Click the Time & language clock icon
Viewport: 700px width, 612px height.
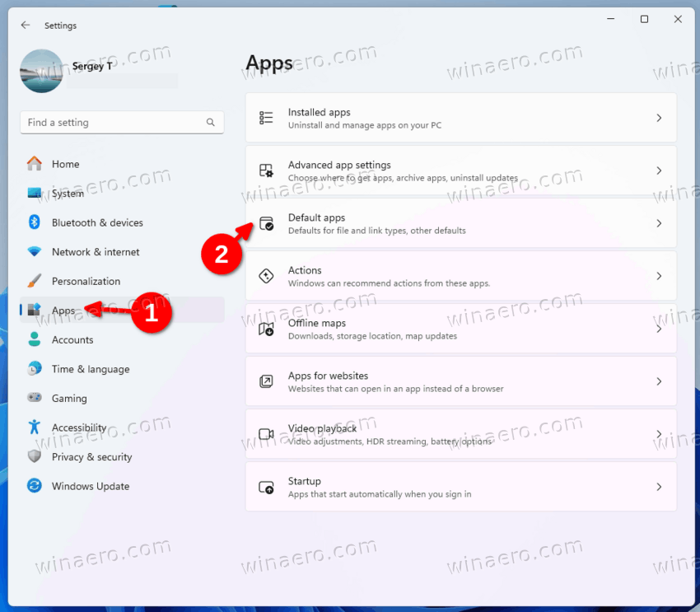click(x=35, y=369)
